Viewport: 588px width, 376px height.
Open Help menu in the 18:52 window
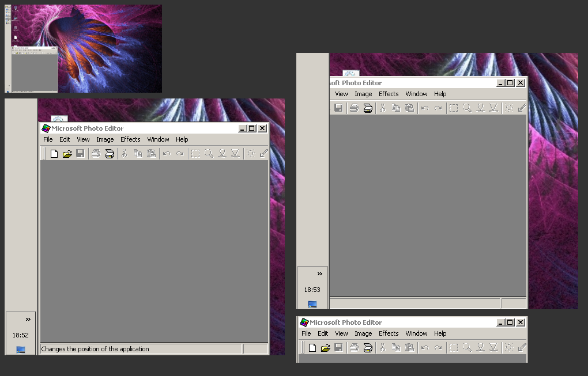point(182,139)
